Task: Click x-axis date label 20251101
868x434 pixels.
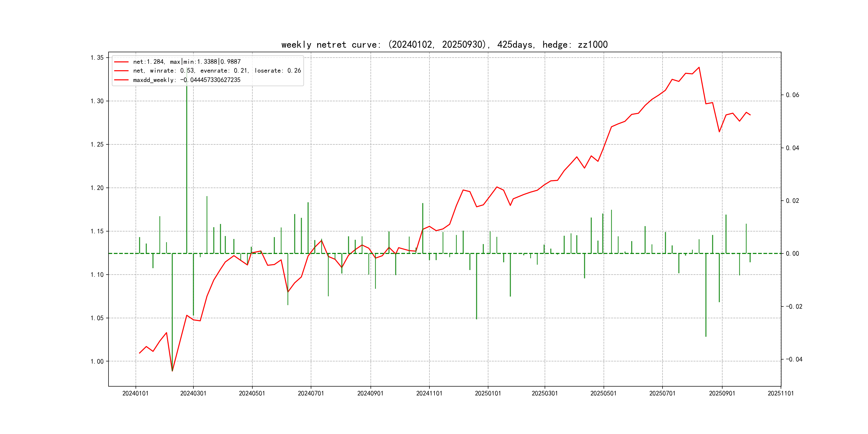Action: 780,393
